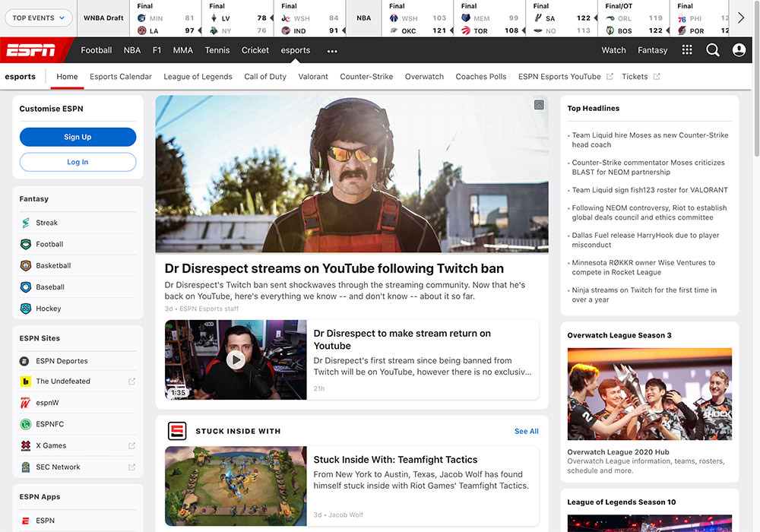Click the Log In button

point(78,162)
